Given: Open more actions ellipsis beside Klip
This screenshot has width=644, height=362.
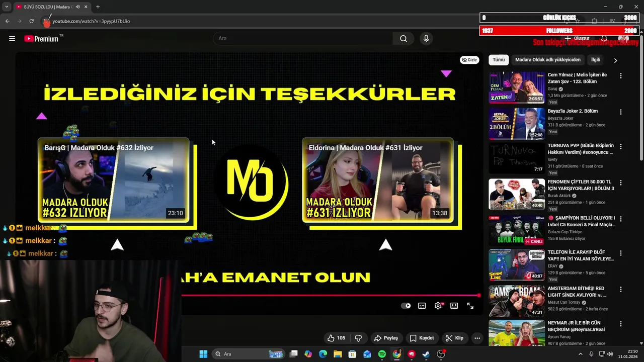Looking at the screenshot, I should (477, 338).
